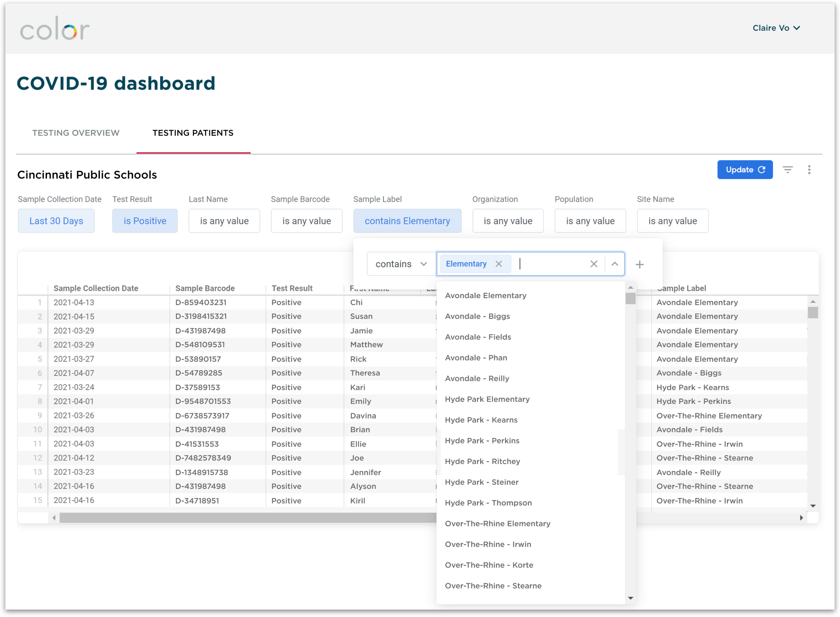Sort by Test Result column header
Image resolution: width=840 pixels, height=617 pixels.
coord(292,288)
